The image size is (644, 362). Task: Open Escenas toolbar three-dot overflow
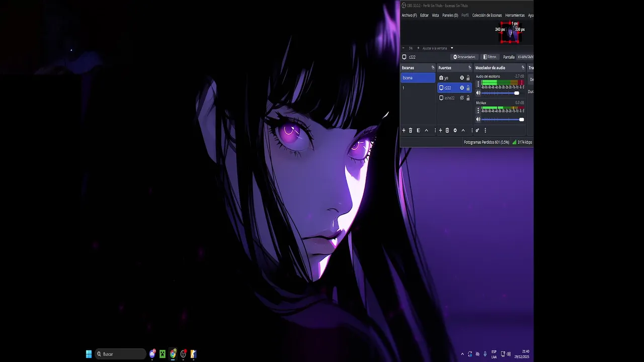coord(435,130)
